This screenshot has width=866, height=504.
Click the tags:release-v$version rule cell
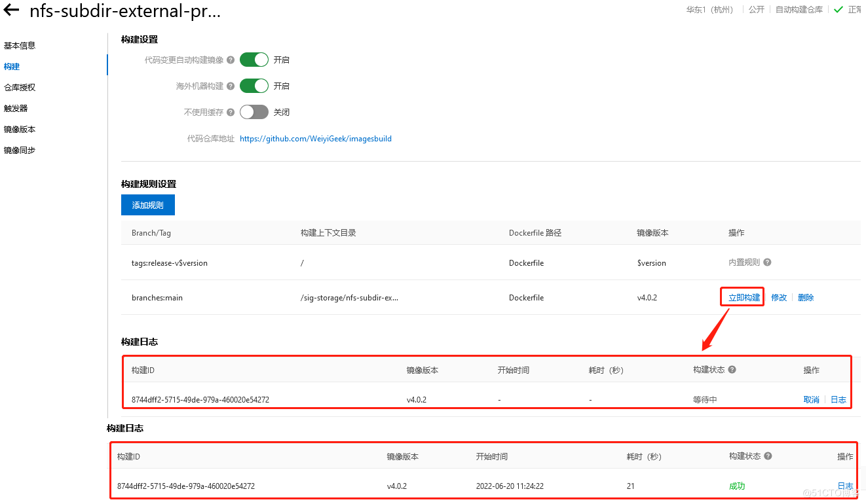point(170,263)
